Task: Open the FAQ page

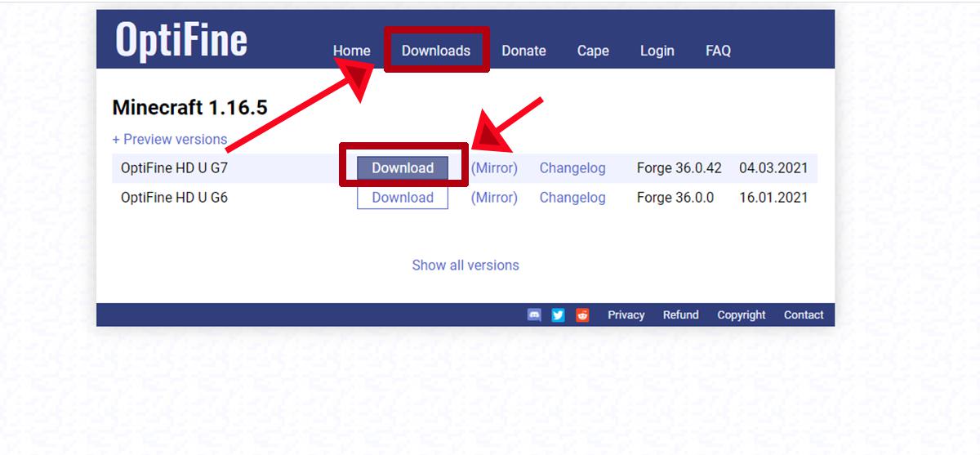Action: (718, 51)
